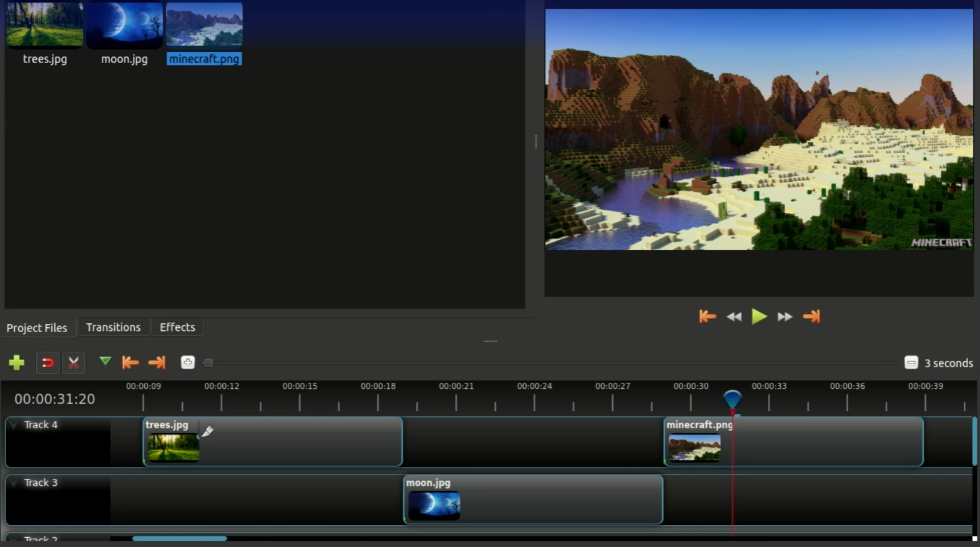Click the moon.jpg file name label
This screenshot has width=980, height=547.
click(x=124, y=59)
